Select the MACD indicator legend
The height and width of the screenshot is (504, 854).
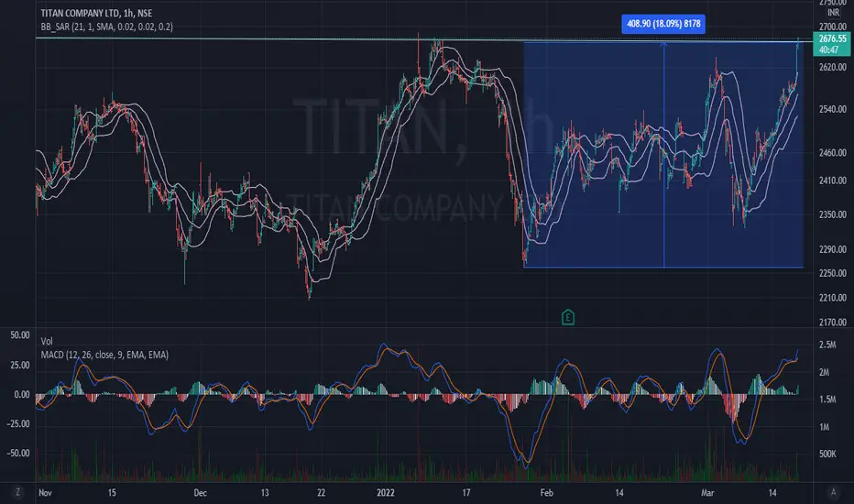104,355
